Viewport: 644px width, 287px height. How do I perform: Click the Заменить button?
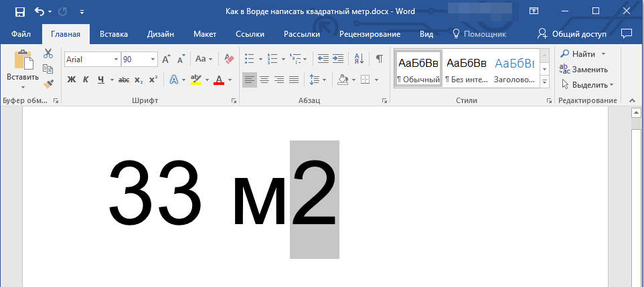coord(584,69)
